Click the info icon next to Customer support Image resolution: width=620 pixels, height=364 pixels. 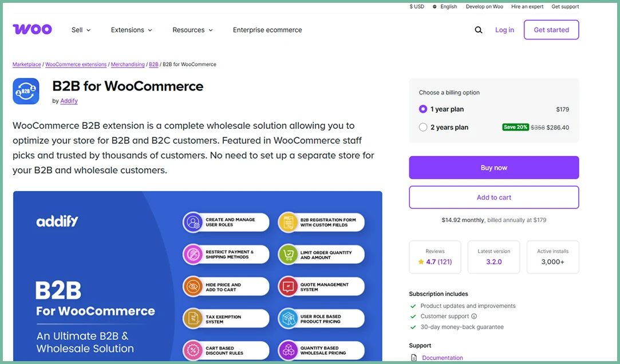click(x=474, y=316)
